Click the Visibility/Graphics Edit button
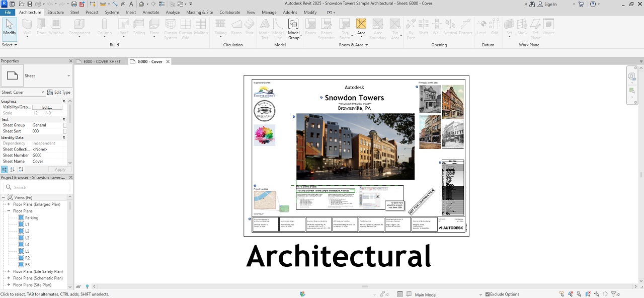The image size is (644, 298). click(47, 107)
